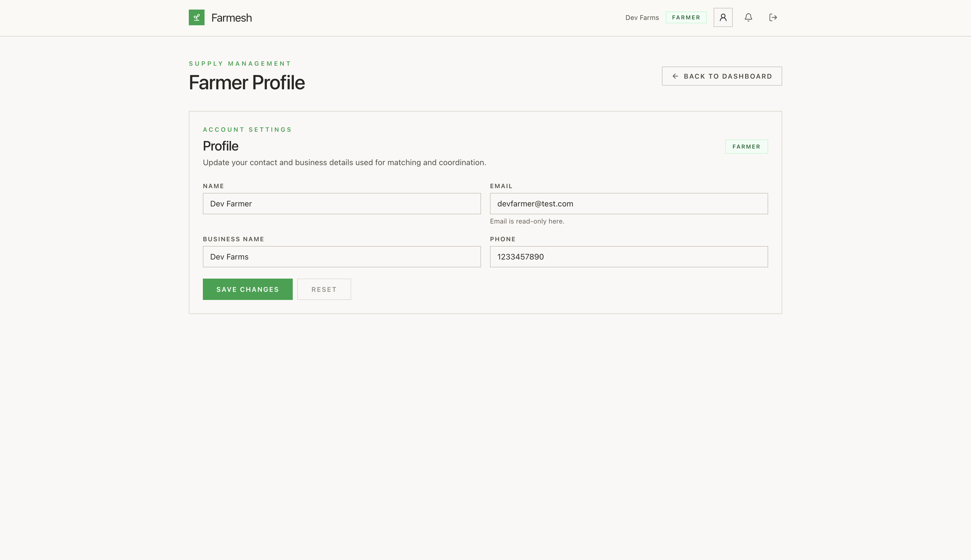
Task: Click the Farmer Profile page heading
Action: [247, 82]
